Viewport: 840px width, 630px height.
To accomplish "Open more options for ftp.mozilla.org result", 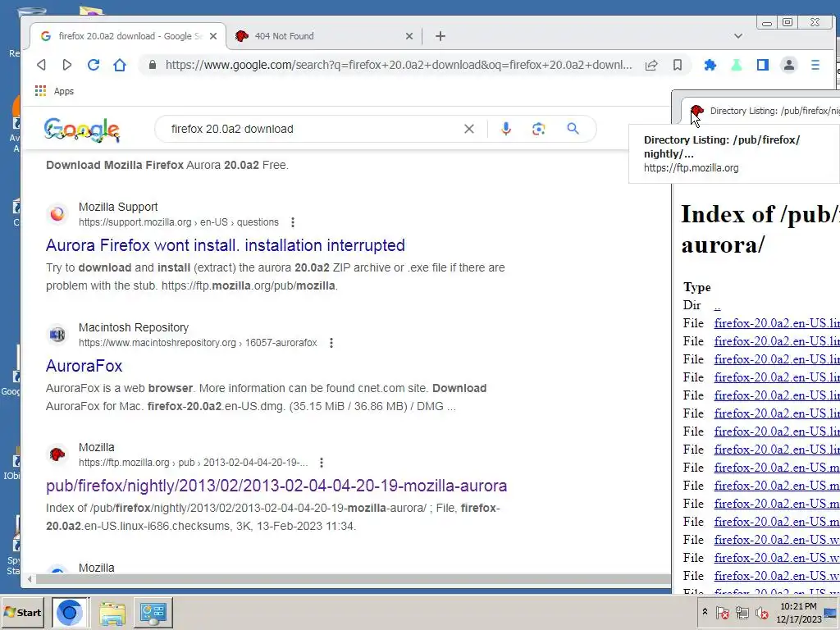I will pos(322,463).
